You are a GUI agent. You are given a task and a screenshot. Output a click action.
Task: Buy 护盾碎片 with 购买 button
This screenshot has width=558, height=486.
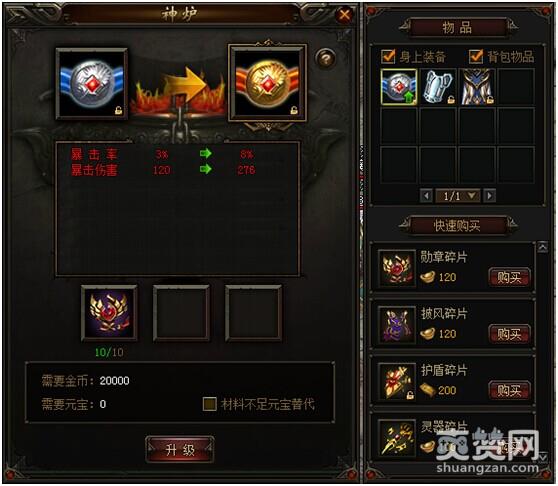pyautogui.click(x=509, y=391)
